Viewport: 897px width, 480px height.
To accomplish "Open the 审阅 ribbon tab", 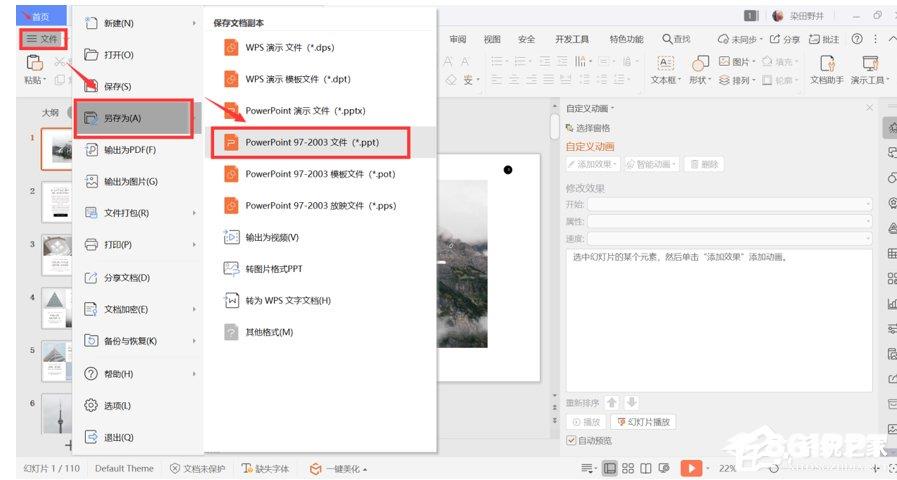I will pyautogui.click(x=458, y=39).
